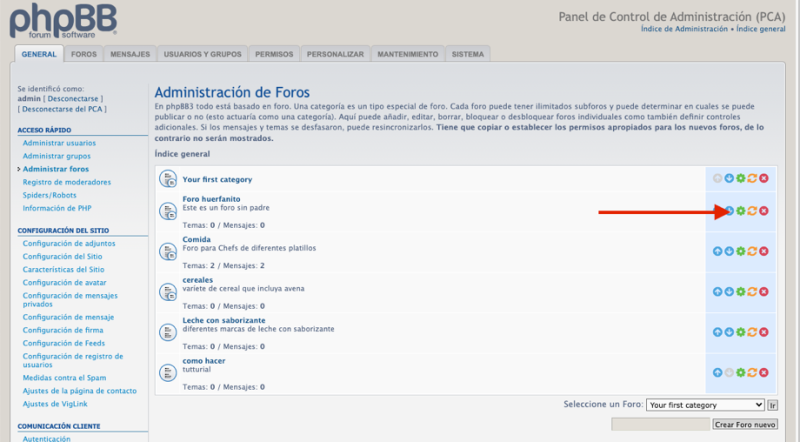This screenshot has height=442, width=800.
Task: Resync the 'cereales' forum
Action: pyautogui.click(x=752, y=291)
